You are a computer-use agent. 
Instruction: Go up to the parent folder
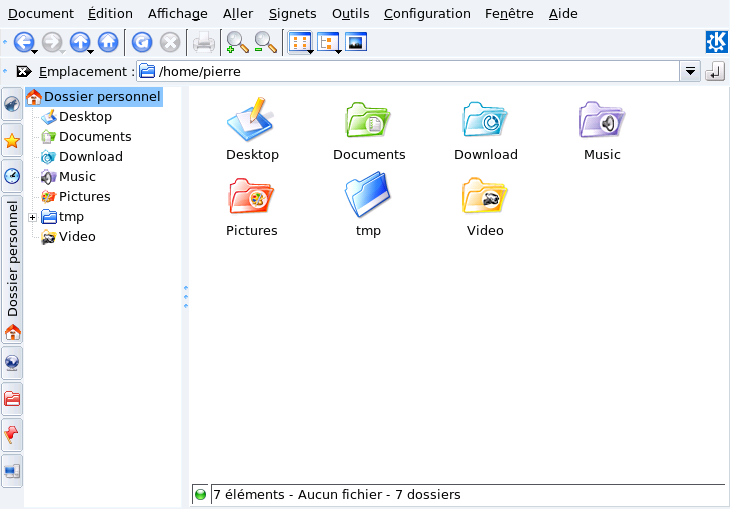coord(79,42)
